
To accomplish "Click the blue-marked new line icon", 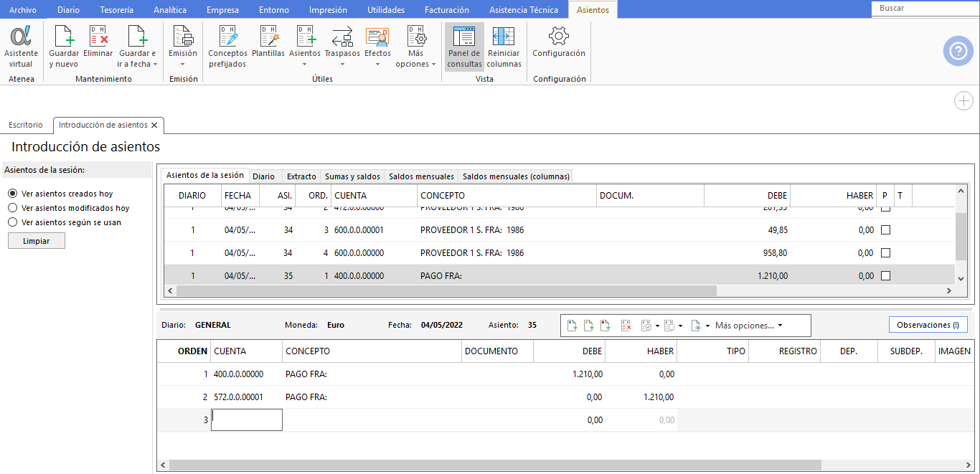I will [x=573, y=325].
